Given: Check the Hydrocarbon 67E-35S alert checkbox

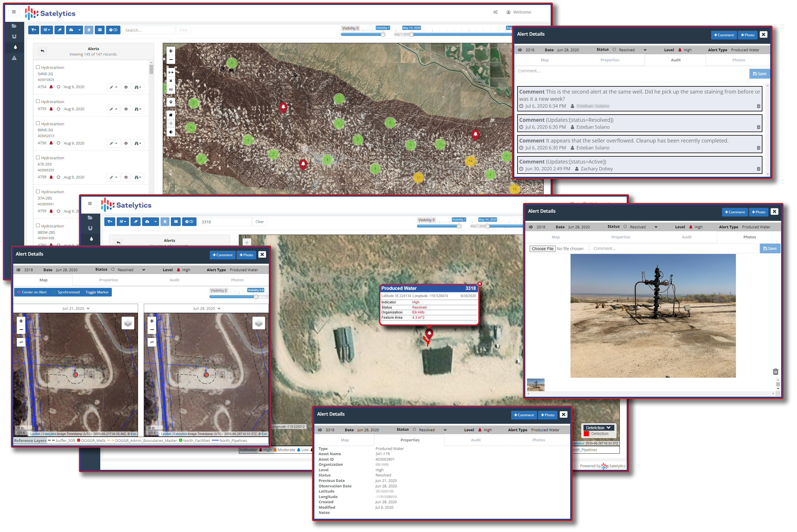Looking at the screenshot, I should pyautogui.click(x=38, y=157).
